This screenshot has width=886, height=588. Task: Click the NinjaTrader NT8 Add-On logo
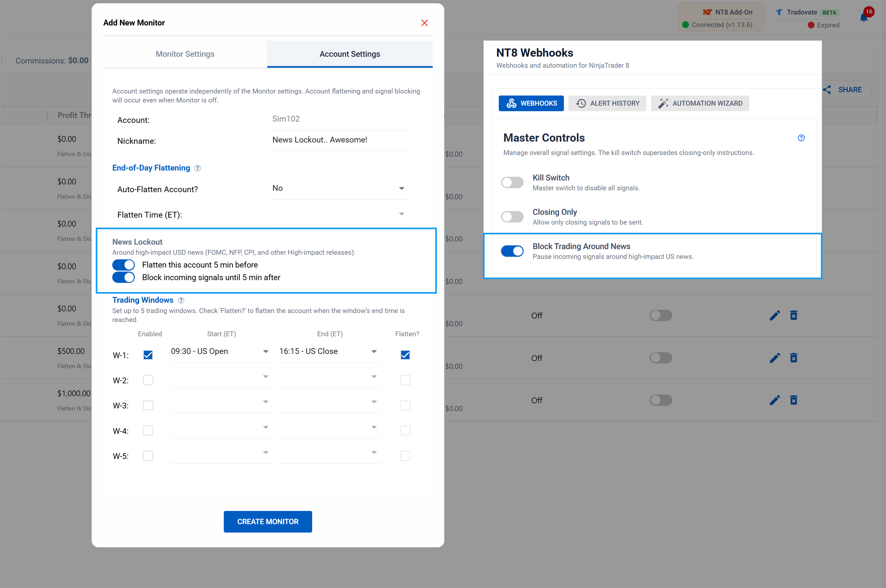pyautogui.click(x=707, y=12)
